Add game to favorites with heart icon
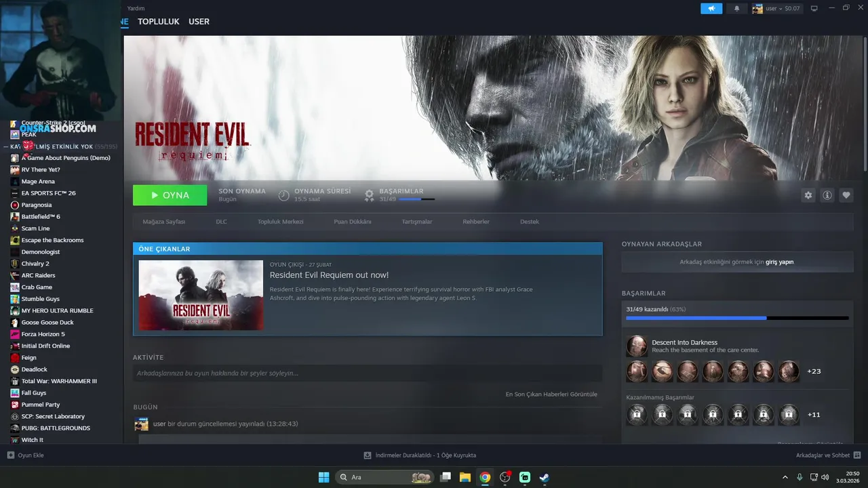 click(x=846, y=195)
